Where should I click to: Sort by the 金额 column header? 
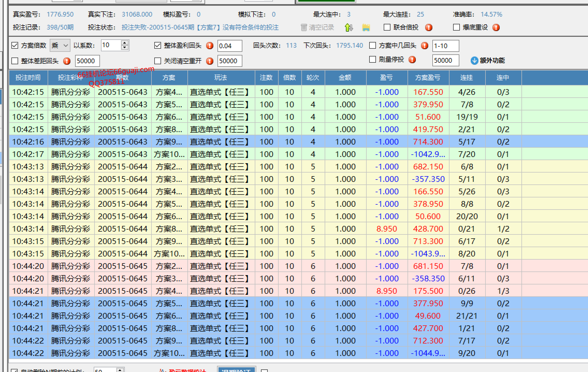[345, 77]
